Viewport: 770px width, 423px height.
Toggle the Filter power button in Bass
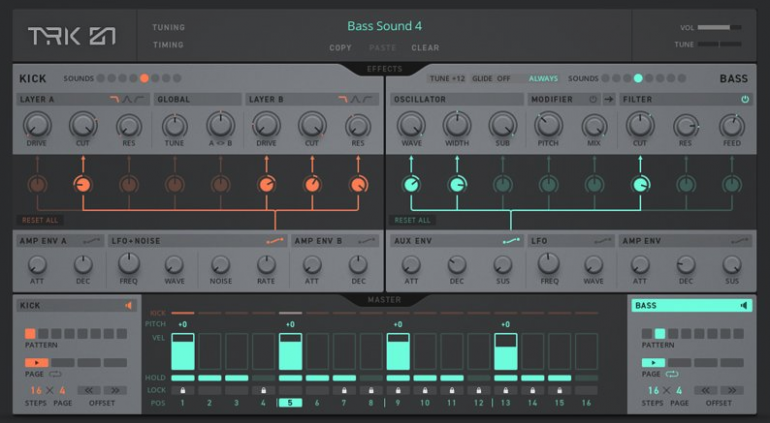pyautogui.click(x=744, y=100)
